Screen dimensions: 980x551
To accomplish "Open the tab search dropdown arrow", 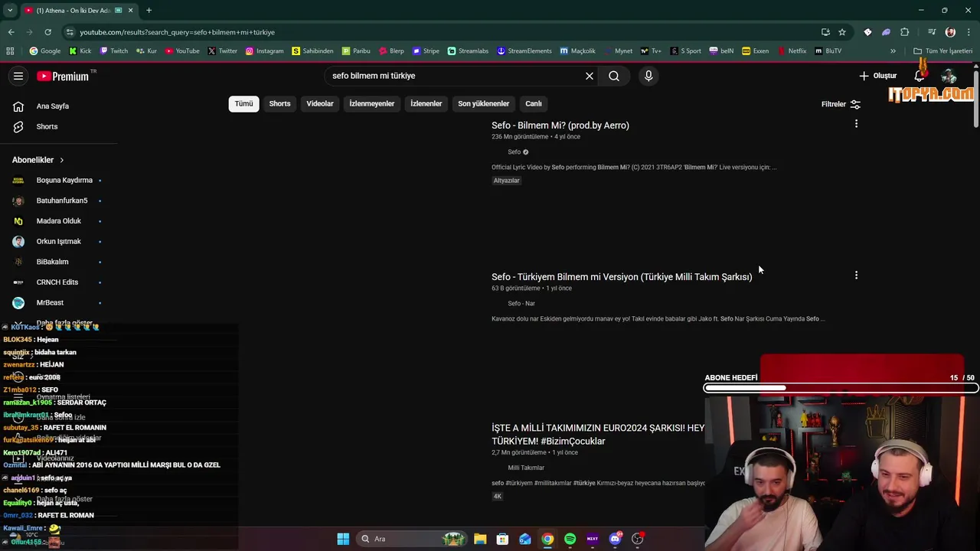I will (10, 10).
